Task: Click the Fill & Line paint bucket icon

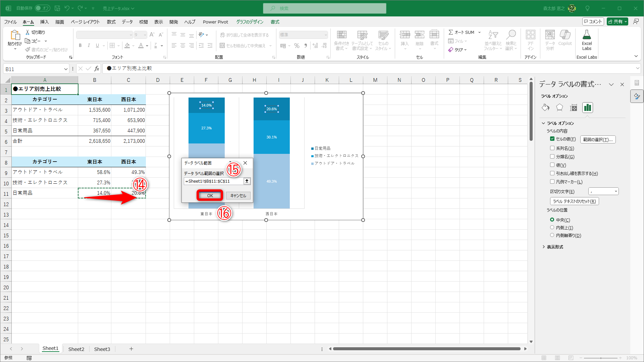Action: [x=545, y=108]
